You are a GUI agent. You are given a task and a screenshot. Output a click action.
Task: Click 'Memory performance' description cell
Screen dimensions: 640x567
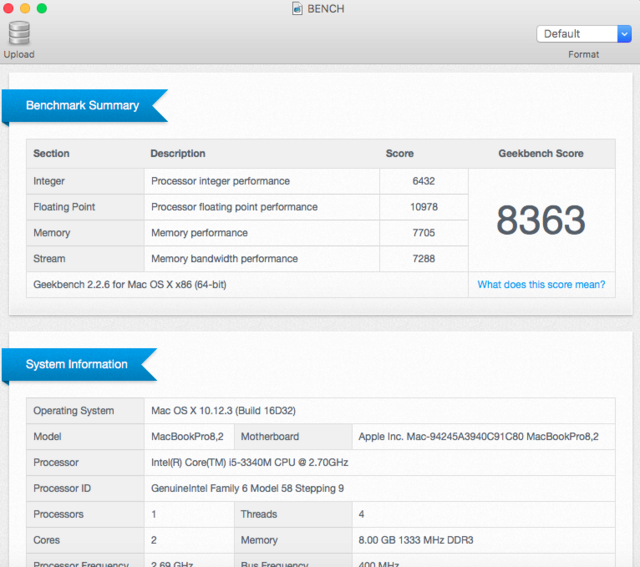(262, 233)
